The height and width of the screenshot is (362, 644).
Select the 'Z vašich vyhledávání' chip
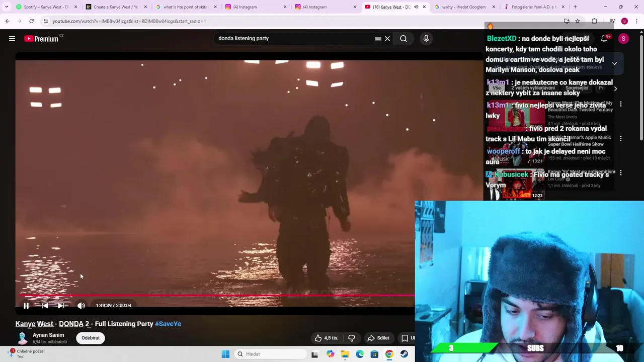click(x=533, y=88)
